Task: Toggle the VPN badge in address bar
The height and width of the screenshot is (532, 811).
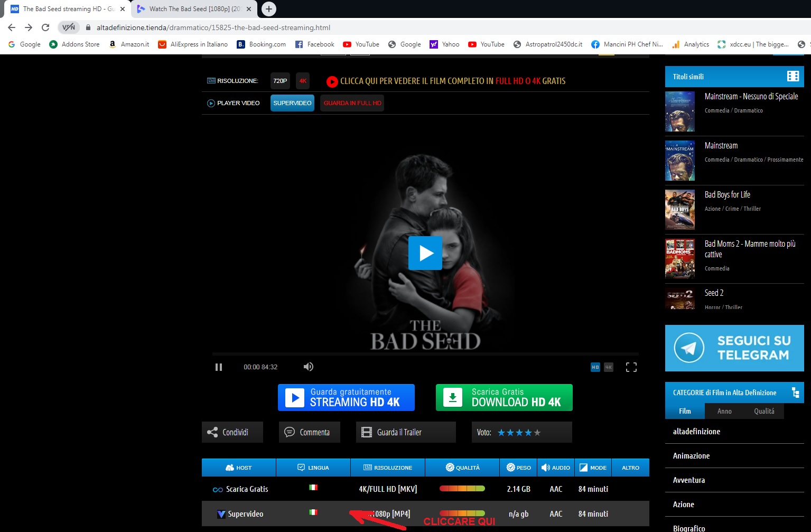Action: 69,27
